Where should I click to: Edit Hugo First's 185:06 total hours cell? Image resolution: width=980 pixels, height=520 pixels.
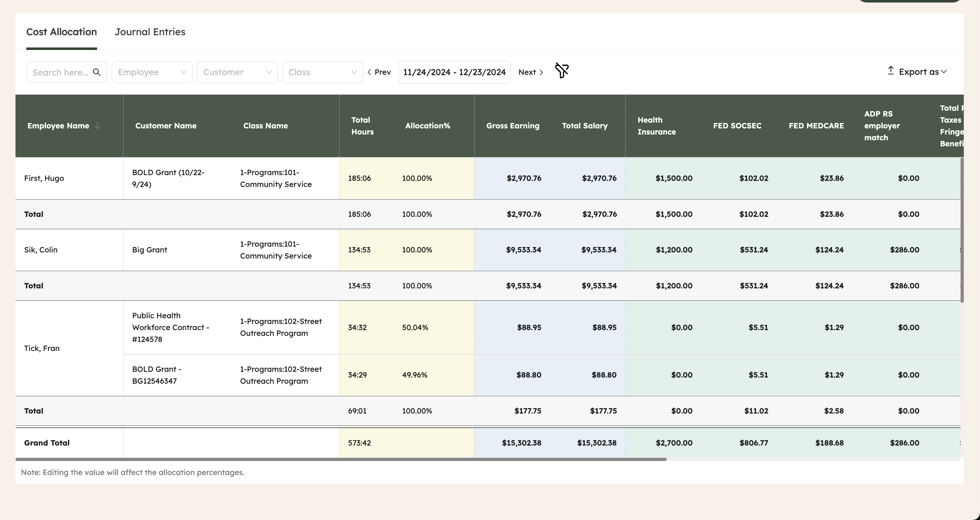tap(360, 178)
